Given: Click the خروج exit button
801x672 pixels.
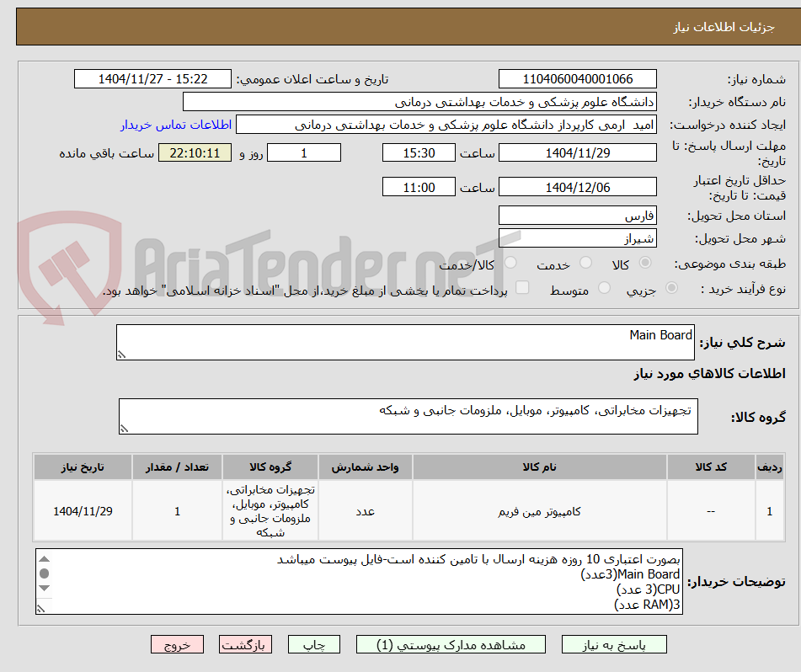Looking at the screenshot, I should (x=177, y=644).
